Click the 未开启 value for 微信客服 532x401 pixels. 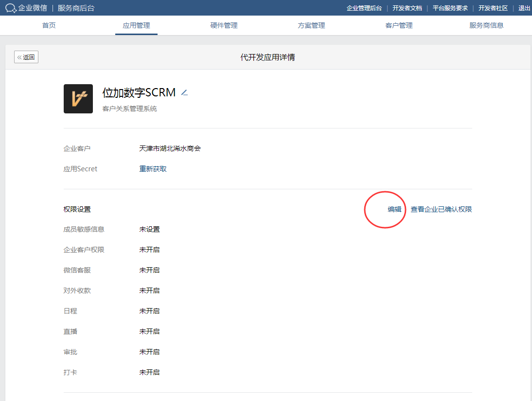150,270
